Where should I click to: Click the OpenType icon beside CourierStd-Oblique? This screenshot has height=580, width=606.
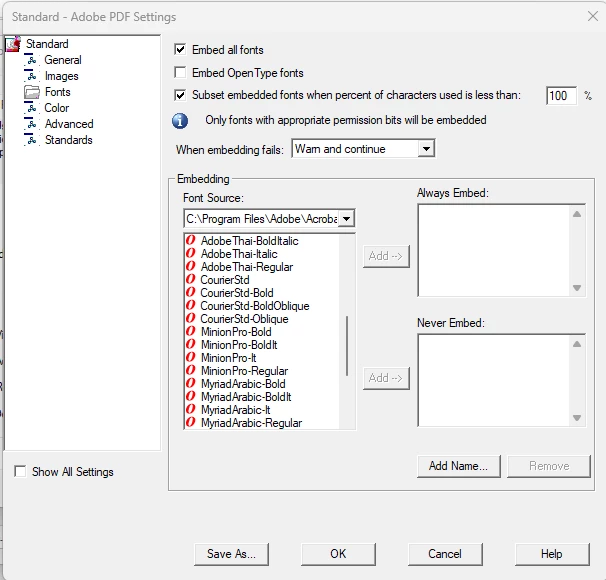click(191, 318)
